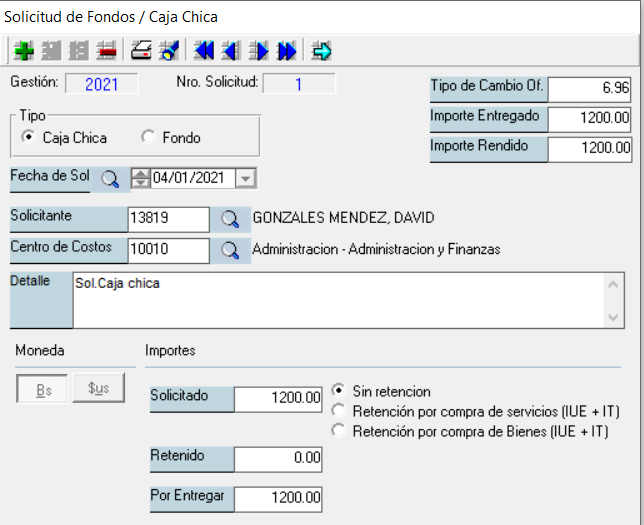Click the name GONZALES MENDEZ, DAVID
Image resolution: width=644 pixels, height=525 pixels.
point(343,218)
